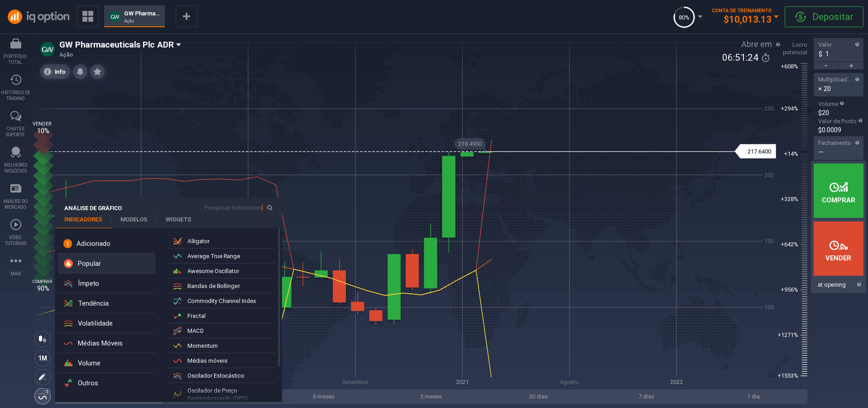Open Histórico de Trading in the sidebar

[15, 88]
